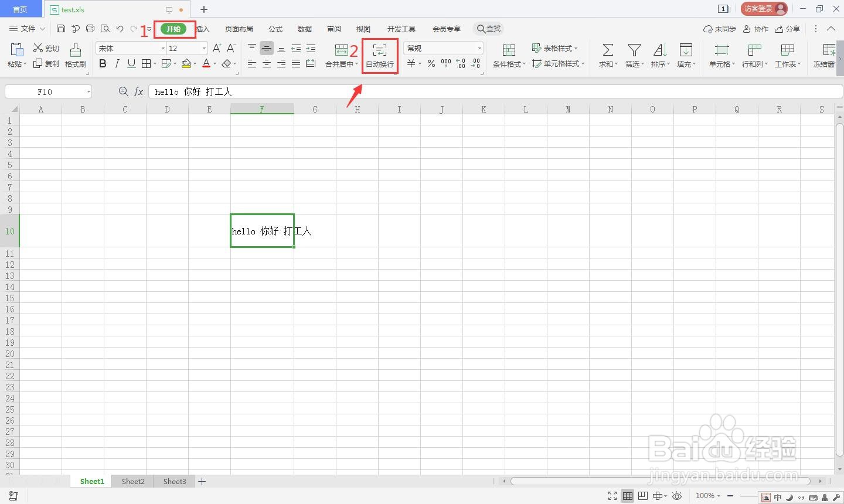844x504 pixels.
Task: Switch to the 页面布局 (Page Layout) tab
Action: point(239,29)
